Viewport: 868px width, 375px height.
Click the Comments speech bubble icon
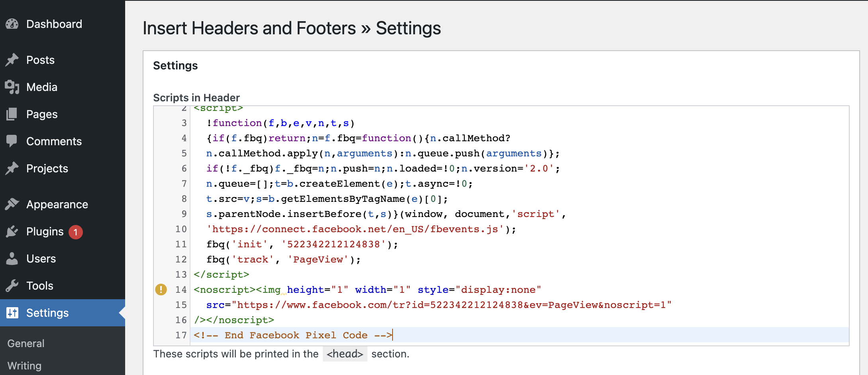pos(12,141)
